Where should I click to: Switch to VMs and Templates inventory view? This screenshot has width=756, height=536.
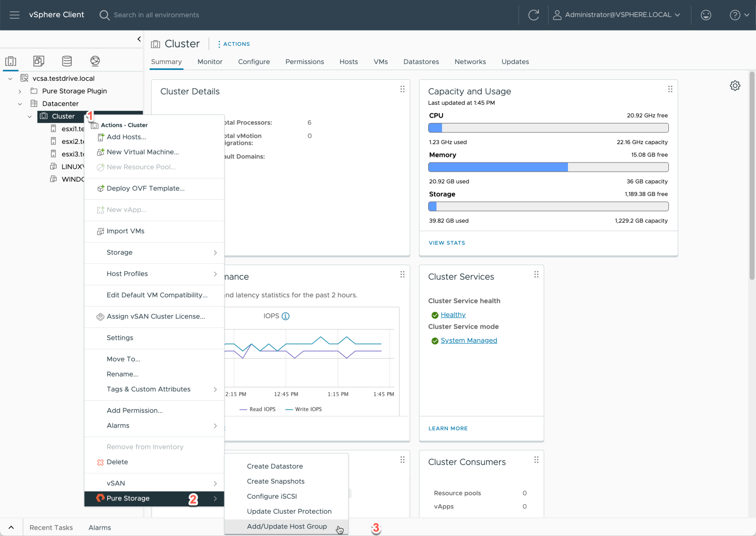coord(39,61)
